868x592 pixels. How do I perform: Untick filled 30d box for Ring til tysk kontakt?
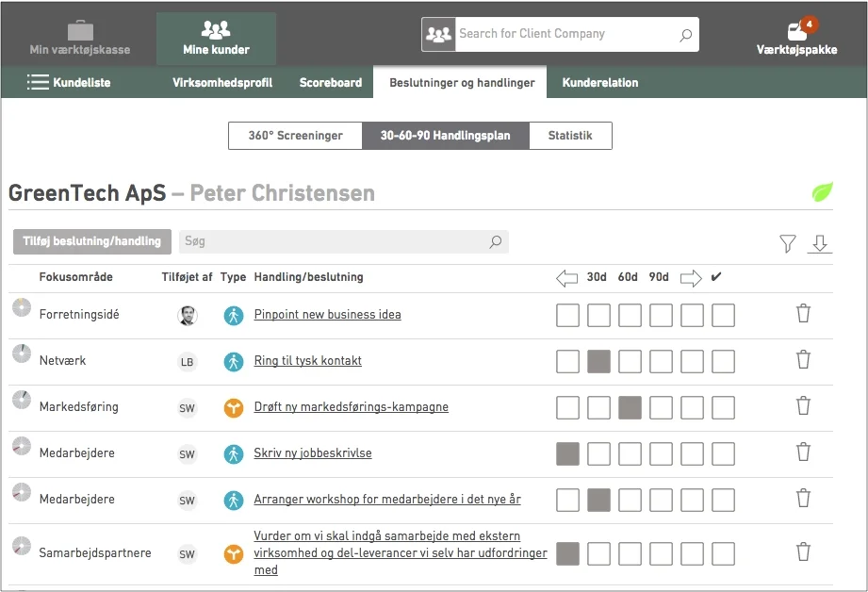click(599, 362)
